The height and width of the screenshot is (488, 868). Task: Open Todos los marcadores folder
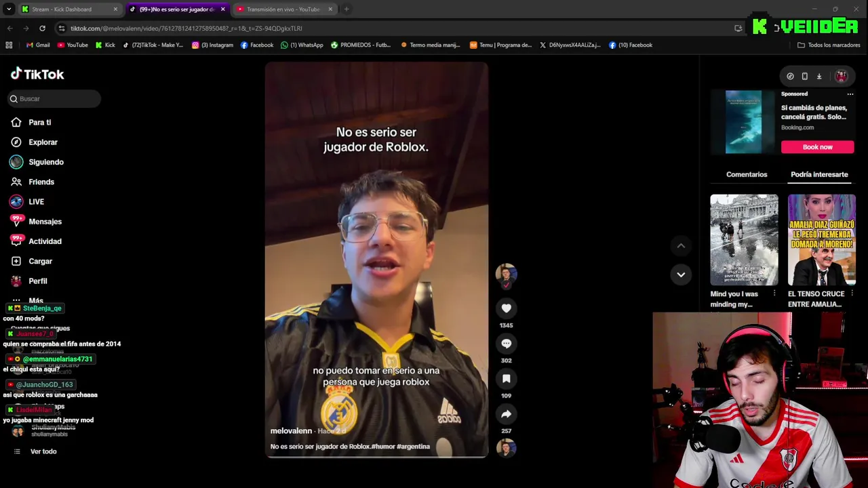pyautogui.click(x=829, y=45)
